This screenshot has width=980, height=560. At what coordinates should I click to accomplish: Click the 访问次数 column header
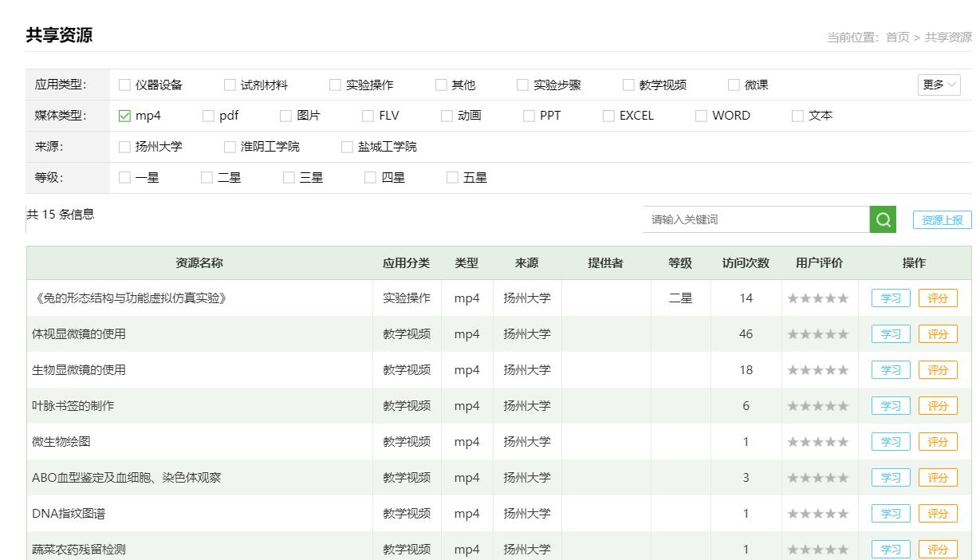click(x=746, y=263)
